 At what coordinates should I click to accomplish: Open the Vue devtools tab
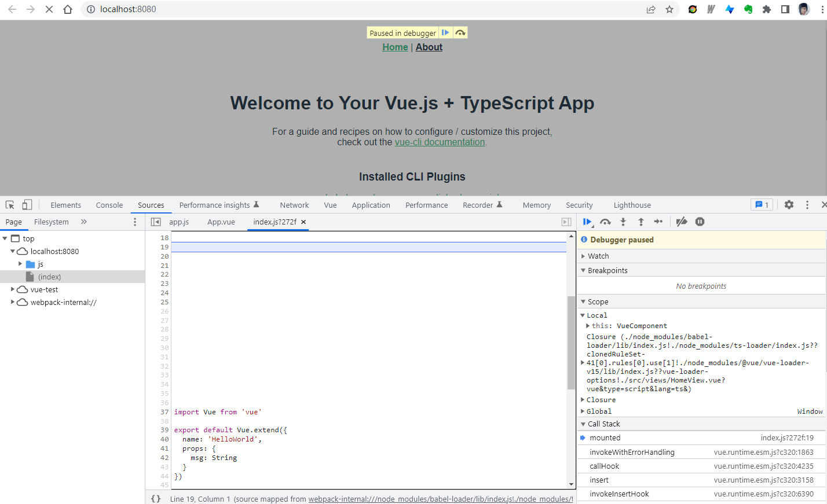pos(330,205)
